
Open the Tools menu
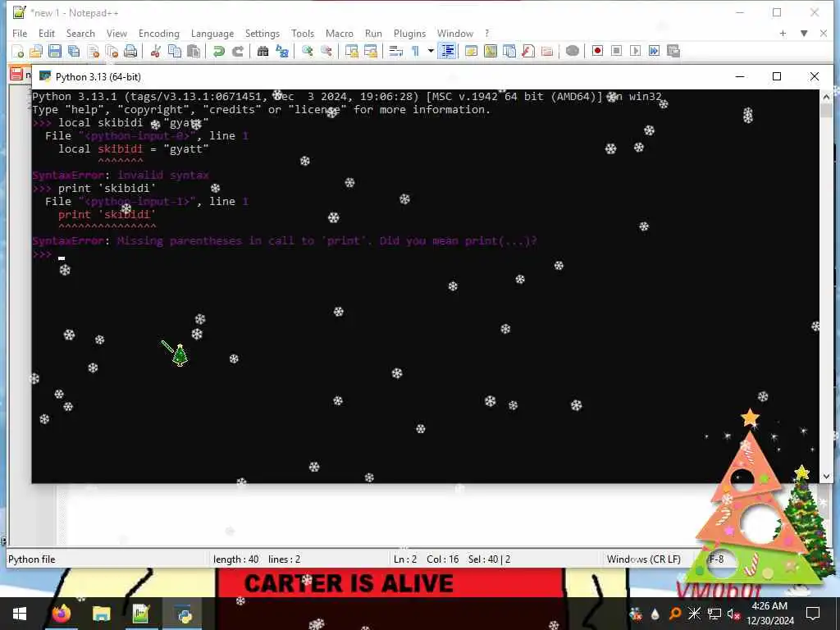(x=303, y=33)
